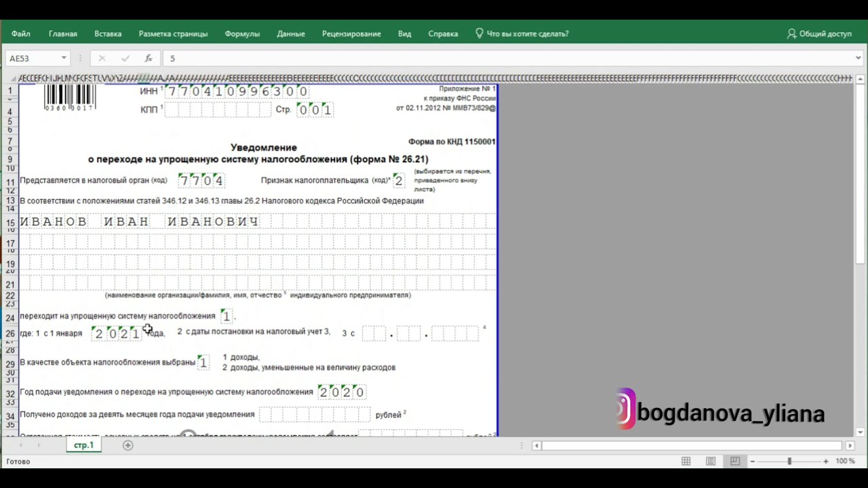Expand the formula bar with chevron
868x488 pixels.
click(x=859, y=58)
